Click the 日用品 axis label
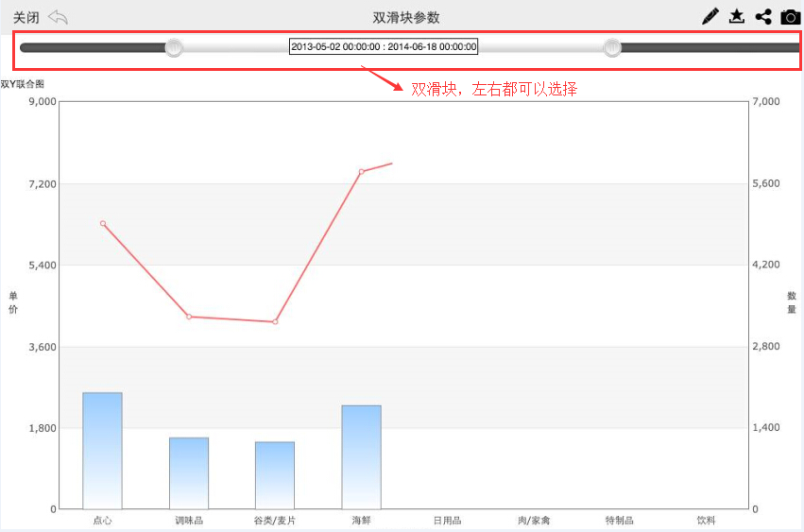The width and height of the screenshot is (804, 532). tap(448, 521)
